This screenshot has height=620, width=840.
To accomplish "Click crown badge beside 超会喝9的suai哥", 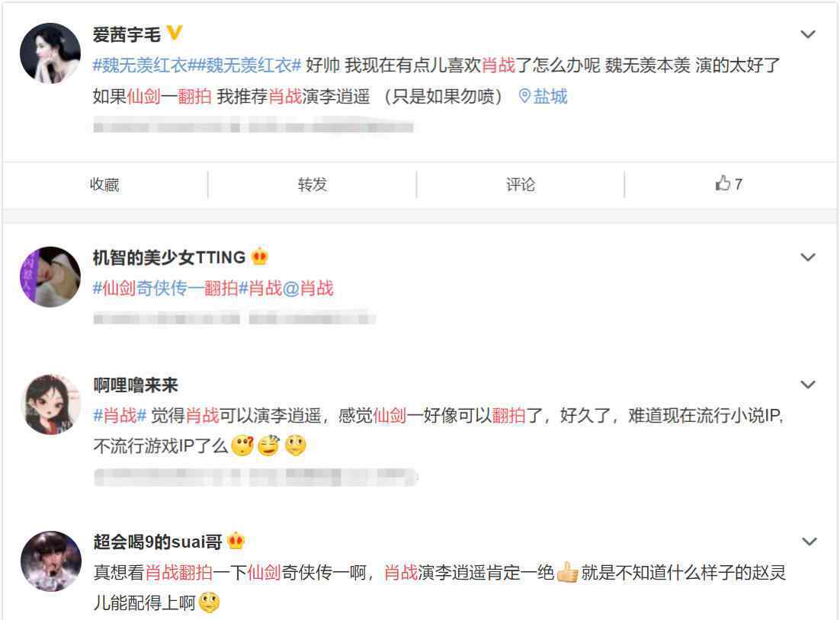I will [236, 541].
